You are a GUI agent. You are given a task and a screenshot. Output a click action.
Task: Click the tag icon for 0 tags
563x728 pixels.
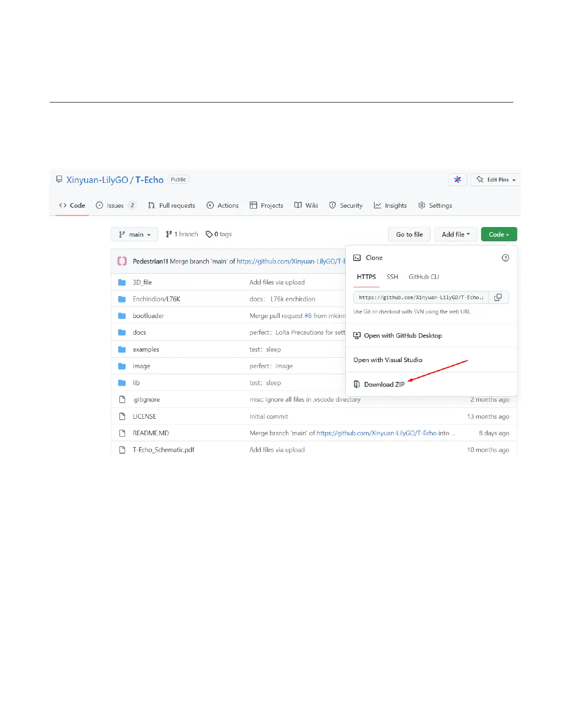209,234
